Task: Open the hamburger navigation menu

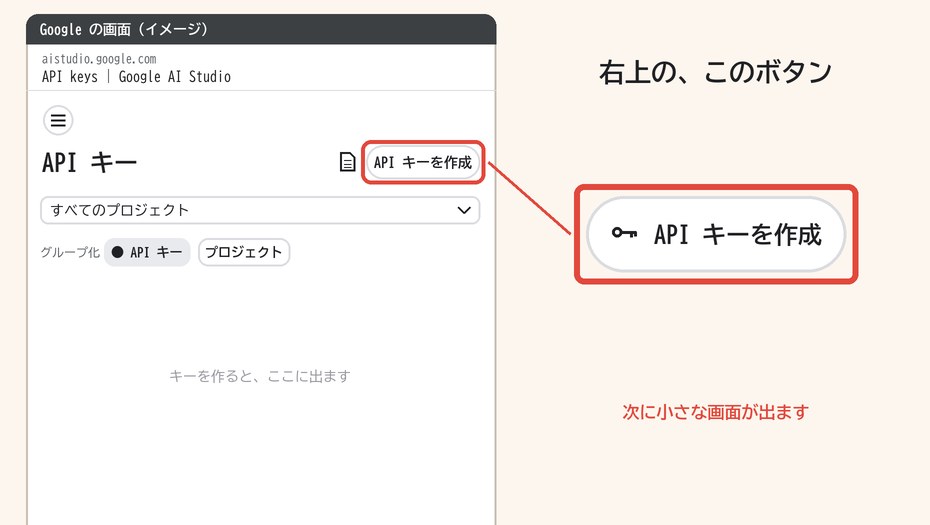Action: 58,120
